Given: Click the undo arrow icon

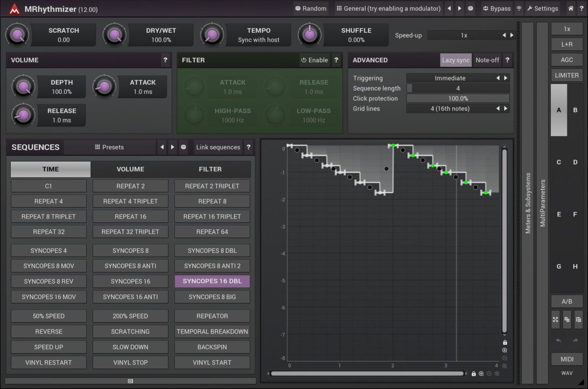Looking at the screenshot, I should 558,339.
